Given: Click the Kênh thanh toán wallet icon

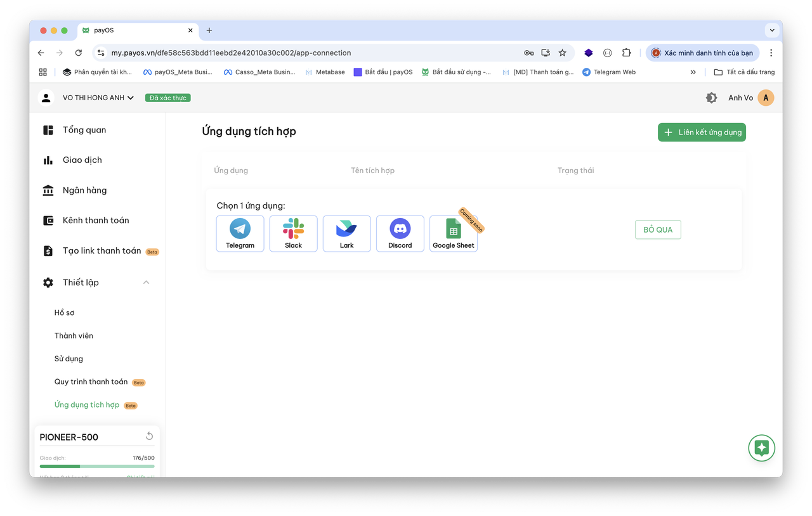Looking at the screenshot, I should point(48,221).
